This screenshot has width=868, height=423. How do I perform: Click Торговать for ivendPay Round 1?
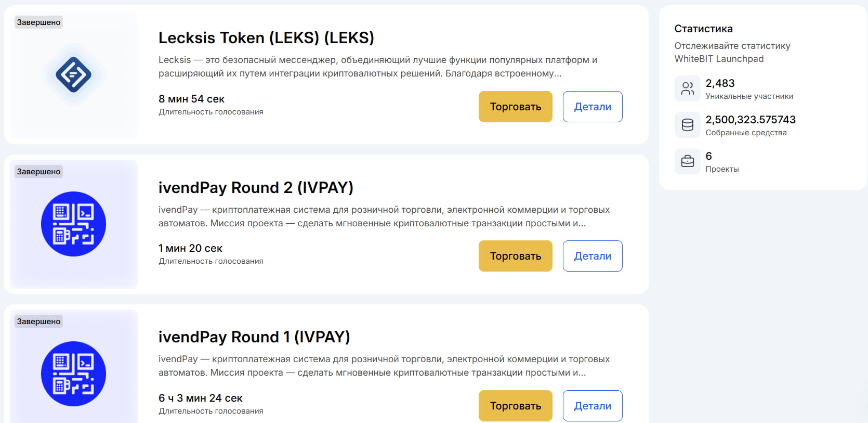pyautogui.click(x=516, y=406)
